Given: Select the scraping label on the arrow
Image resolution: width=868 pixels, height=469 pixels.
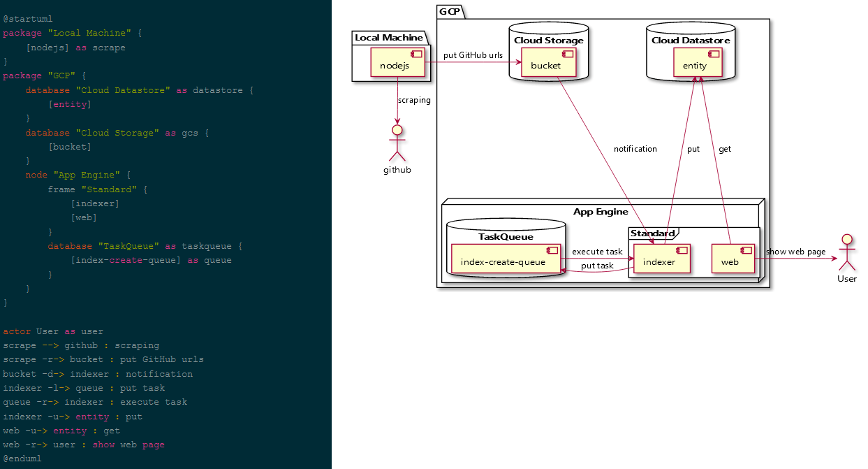Looking at the screenshot, I should click(x=414, y=100).
